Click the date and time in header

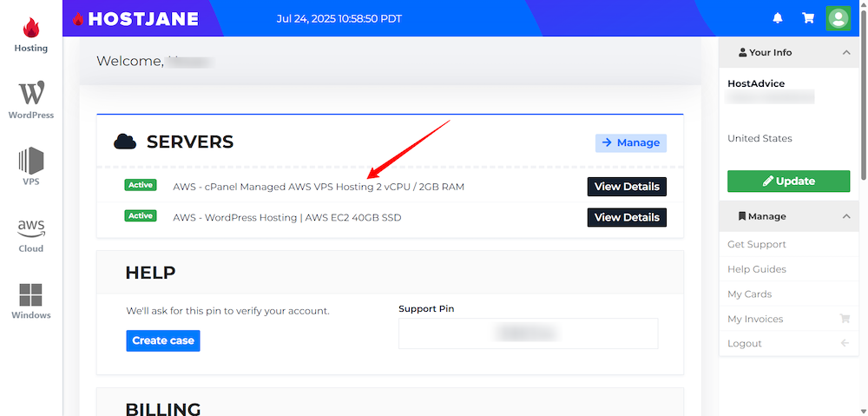click(339, 19)
